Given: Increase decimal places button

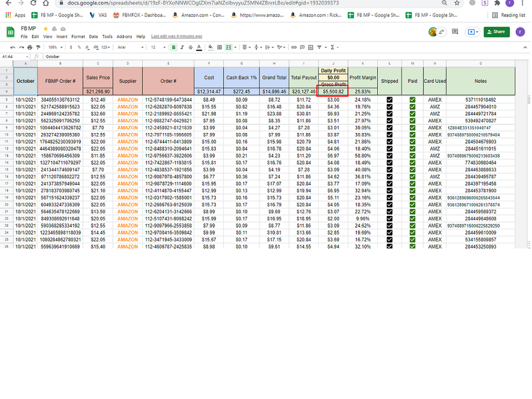Looking at the screenshot, I should tap(96, 47).
